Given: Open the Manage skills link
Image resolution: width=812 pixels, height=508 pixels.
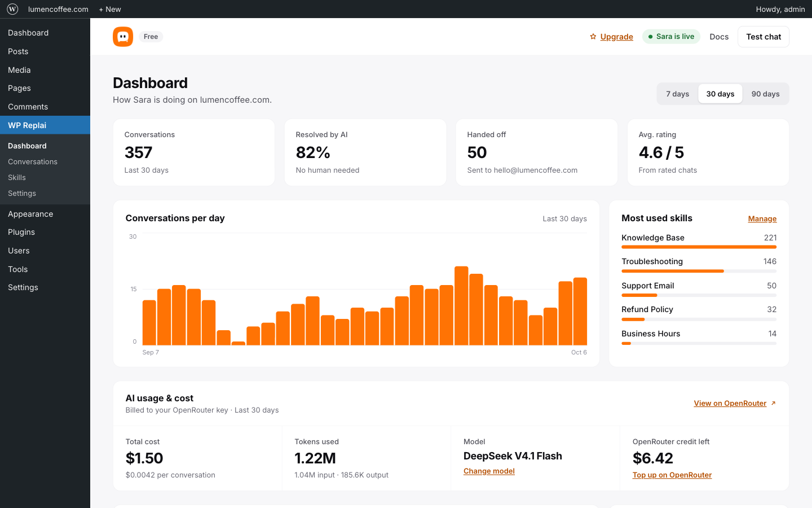Looking at the screenshot, I should tap(762, 218).
